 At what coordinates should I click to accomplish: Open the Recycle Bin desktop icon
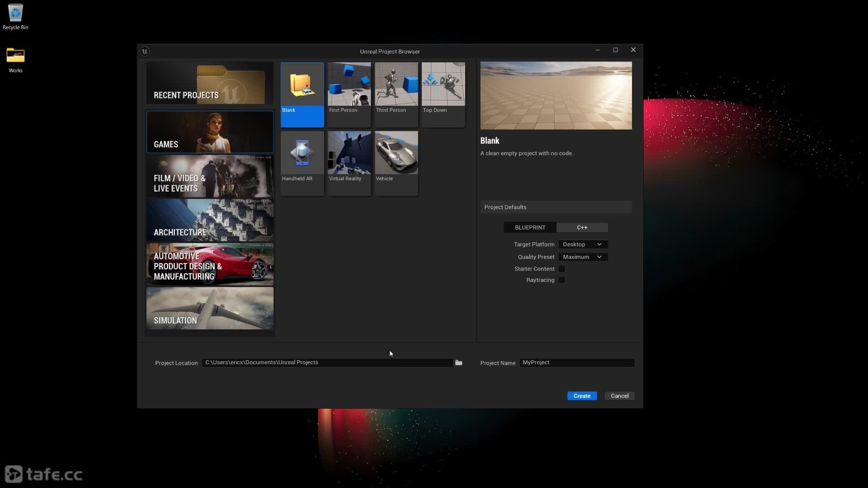15,17
